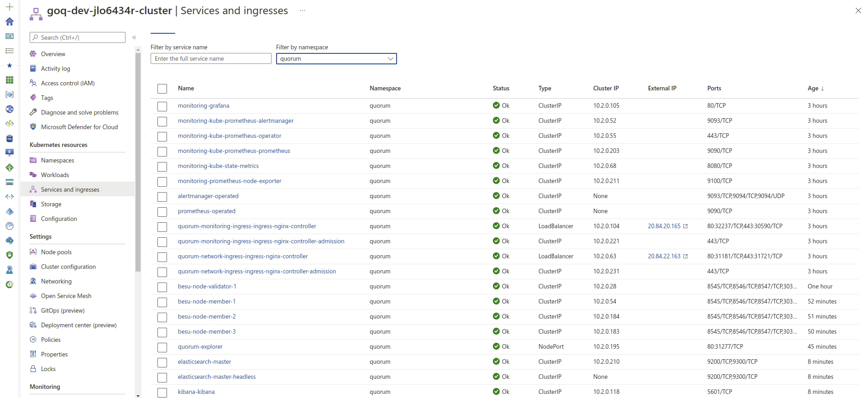Toggle the select-all checkbox in table header
Image resolution: width=868 pixels, height=398 pixels.
pyautogui.click(x=162, y=89)
